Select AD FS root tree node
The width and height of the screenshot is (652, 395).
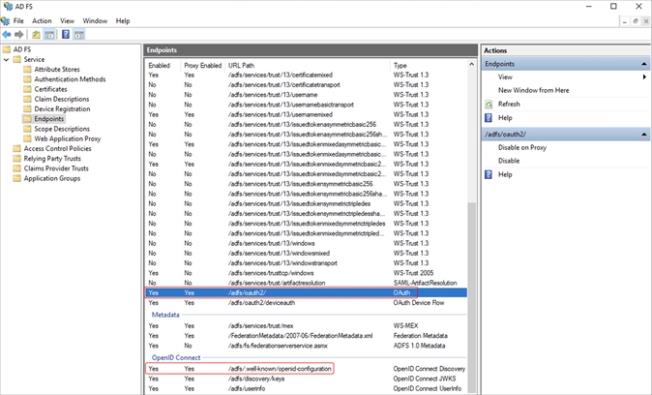pos(22,49)
